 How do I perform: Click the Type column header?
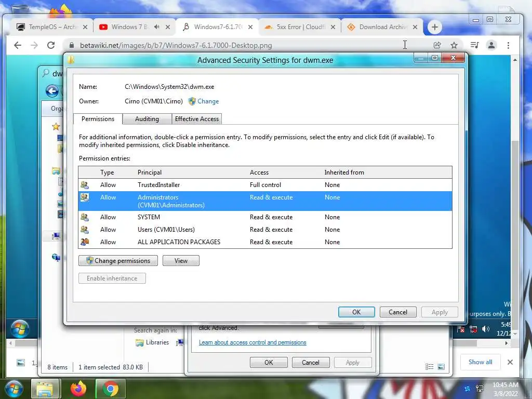(107, 172)
